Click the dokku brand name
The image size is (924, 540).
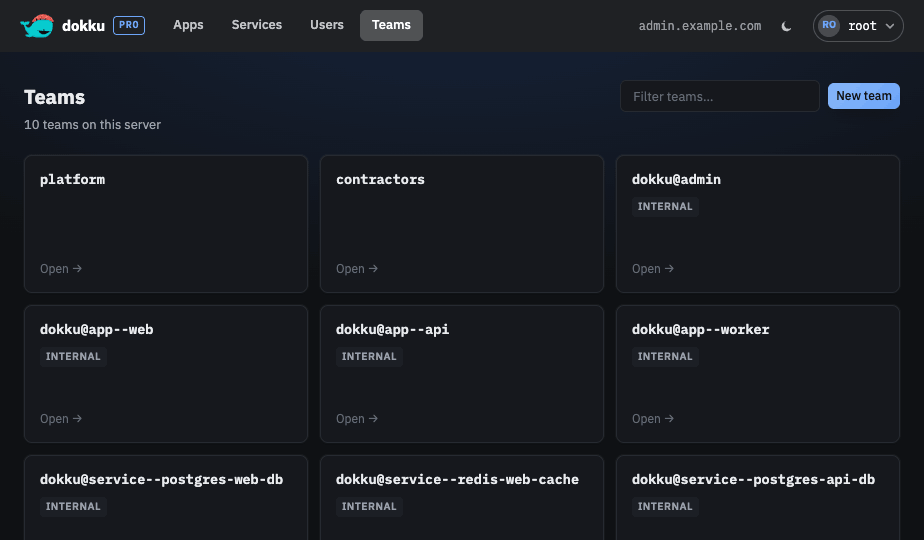83,26
